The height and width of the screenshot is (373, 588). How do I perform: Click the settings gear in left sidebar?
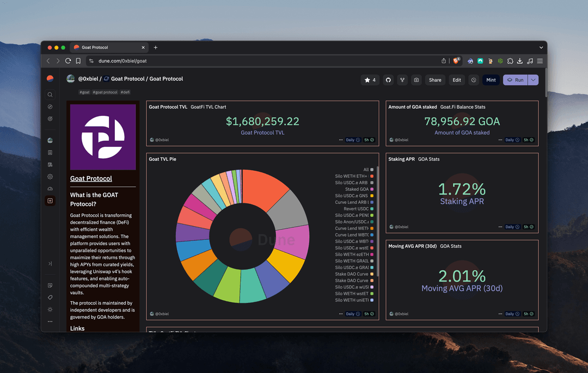(x=50, y=177)
